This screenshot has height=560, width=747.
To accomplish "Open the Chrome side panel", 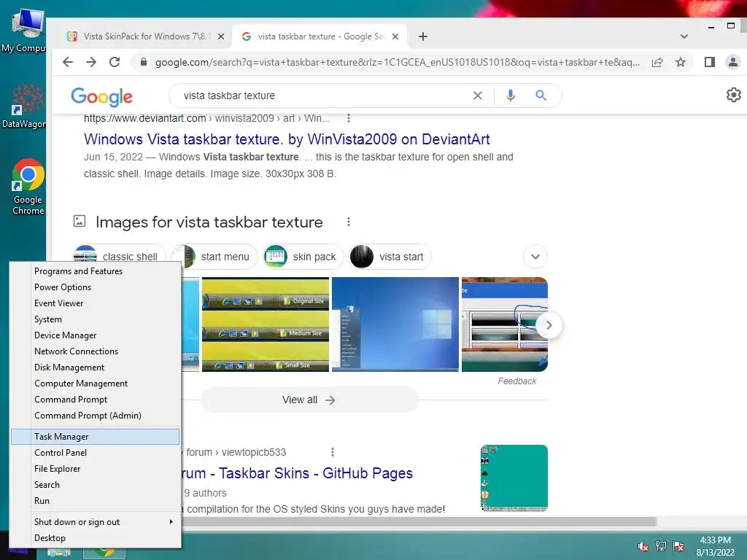I will [x=709, y=62].
